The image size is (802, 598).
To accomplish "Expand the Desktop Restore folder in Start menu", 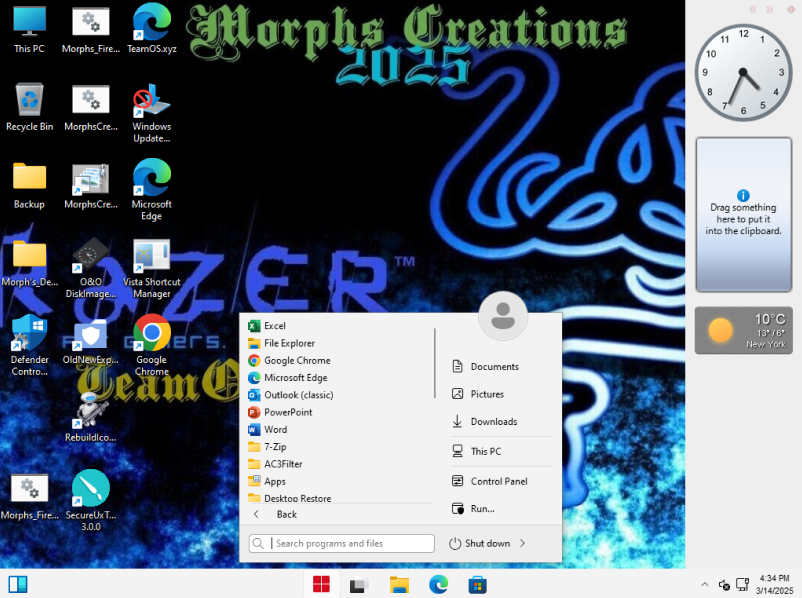I will pyautogui.click(x=339, y=497).
